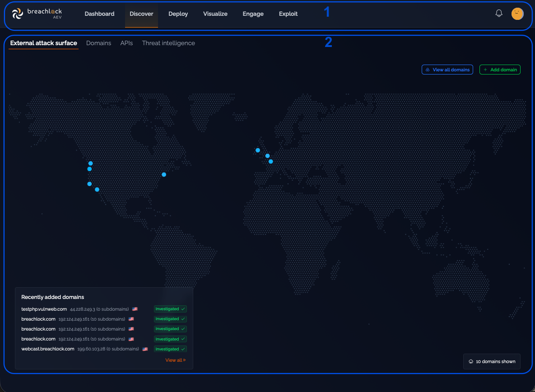Click the Recently added domains heading
Viewport: 535px width, 392px height.
pyautogui.click(x=52, y=297)
